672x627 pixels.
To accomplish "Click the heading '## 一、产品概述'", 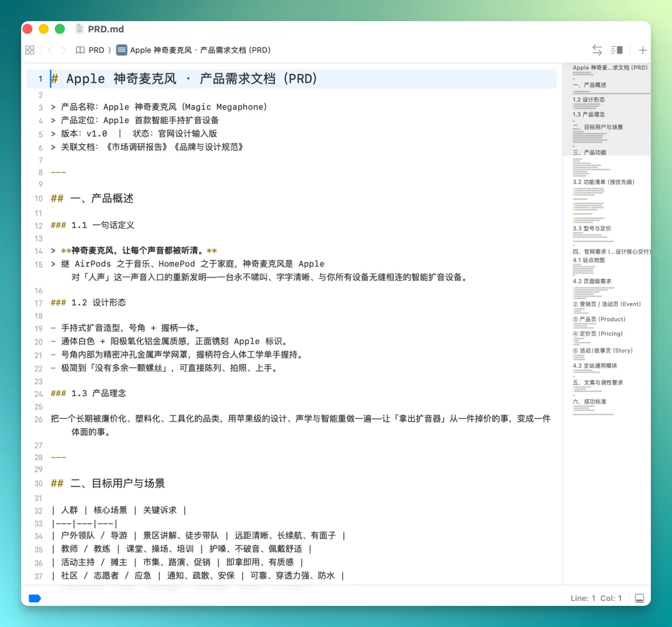I will click(92, 198).
